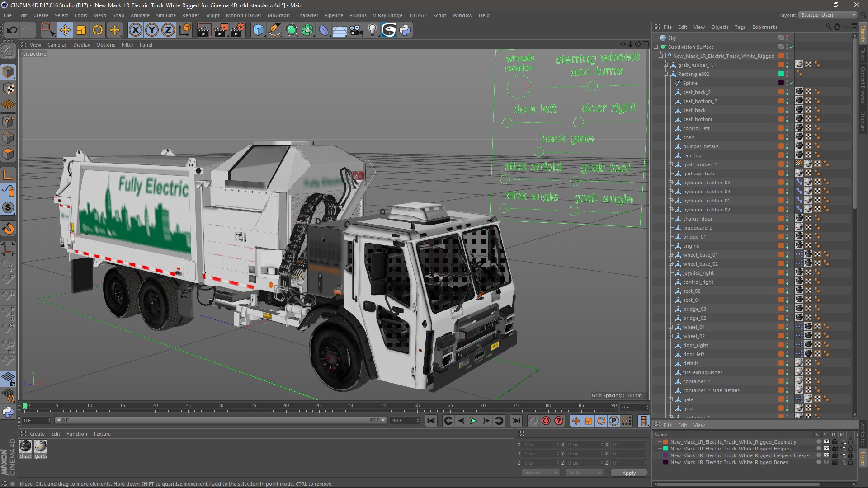Expand the wheel_base_01 object
Screen dimensions: 868x488
[671, 255]
